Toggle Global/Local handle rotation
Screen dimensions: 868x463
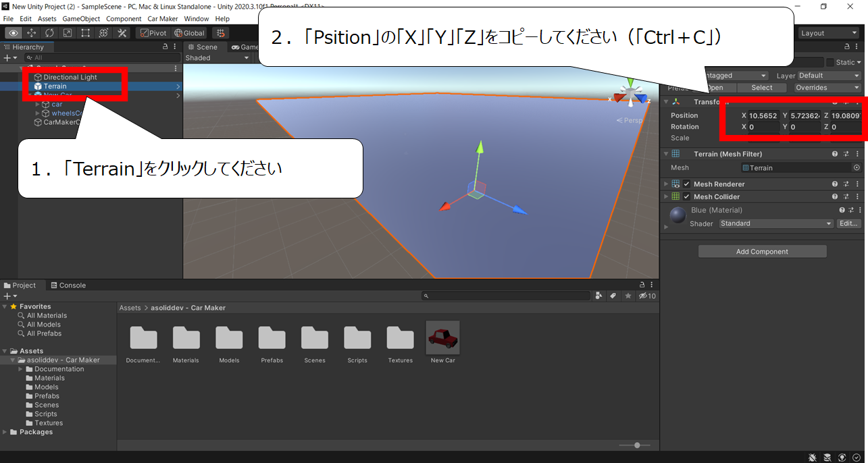pos(189,33)
